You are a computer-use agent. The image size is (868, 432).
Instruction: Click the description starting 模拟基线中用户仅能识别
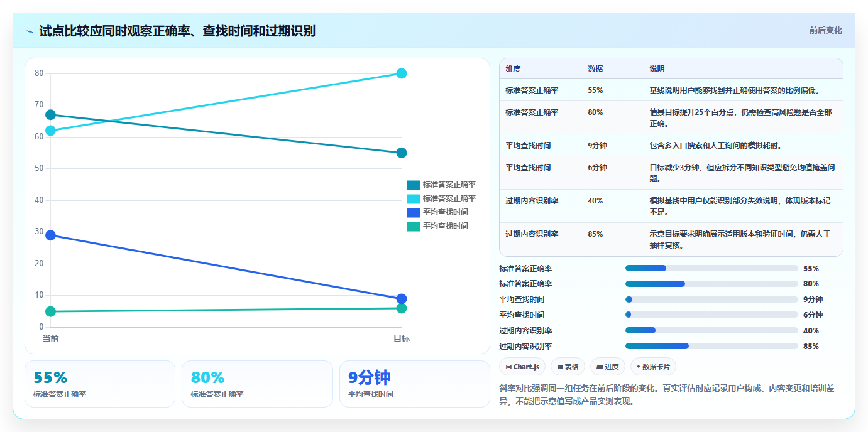[740, 207]
